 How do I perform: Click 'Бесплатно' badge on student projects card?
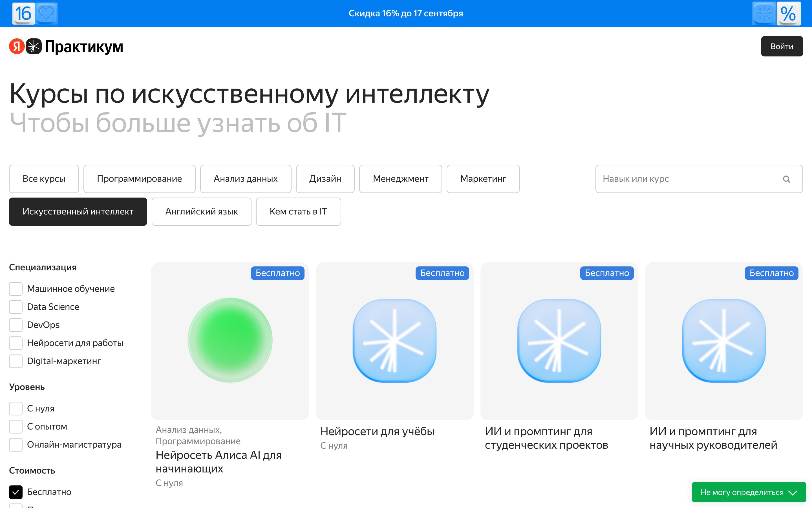(x=607, y=273)
